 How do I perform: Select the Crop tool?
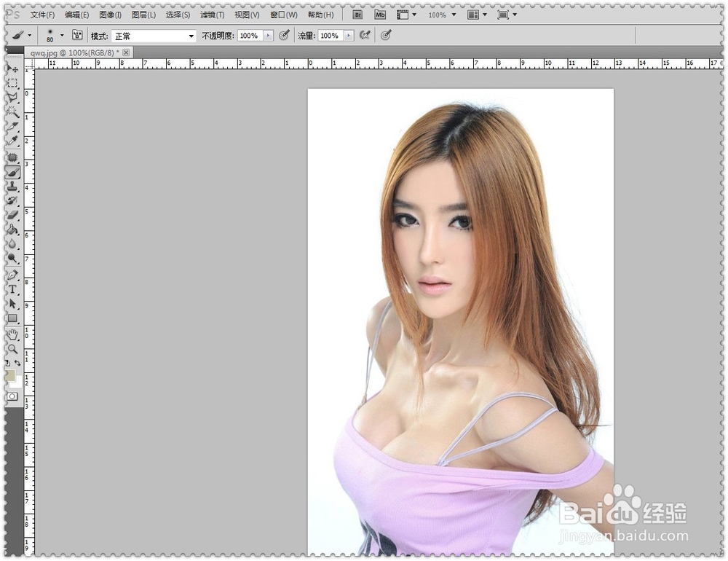coord(12,127)
